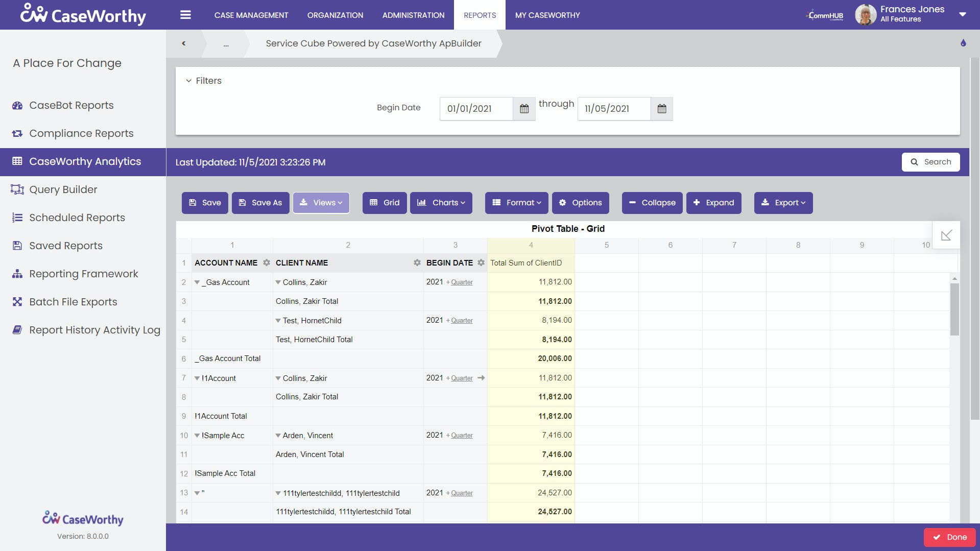980x551 pixels.
Task: Open the Begin Date calendar picker
Action: (x=524, y=109)
